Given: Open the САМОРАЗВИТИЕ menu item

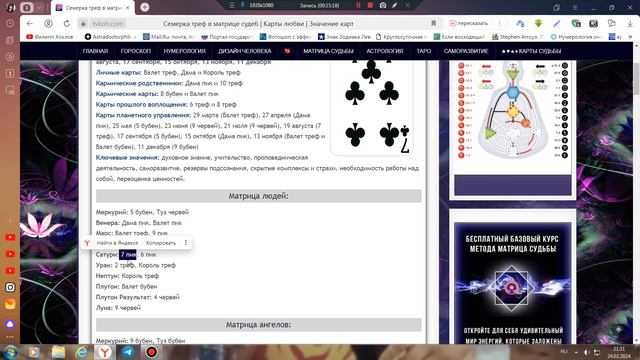Looking at the screenshot, I should (x=466, y=51).
